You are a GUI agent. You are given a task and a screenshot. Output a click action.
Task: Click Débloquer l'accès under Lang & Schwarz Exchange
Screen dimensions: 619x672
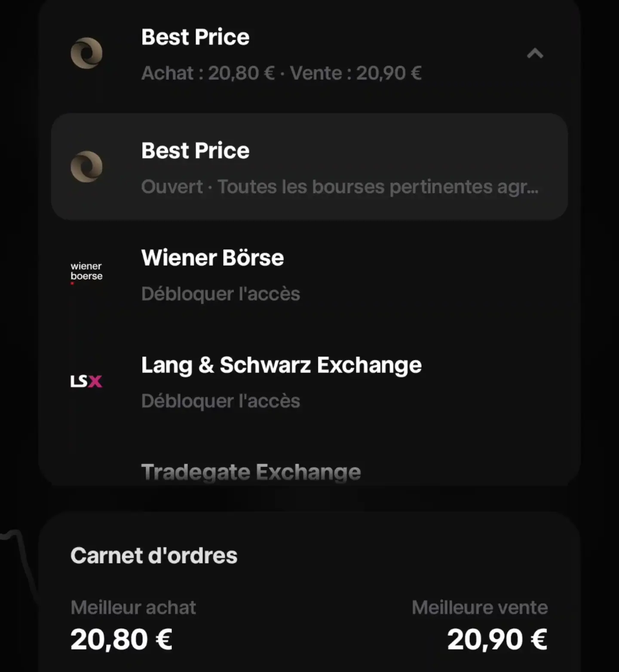click(x=221, y=401)
